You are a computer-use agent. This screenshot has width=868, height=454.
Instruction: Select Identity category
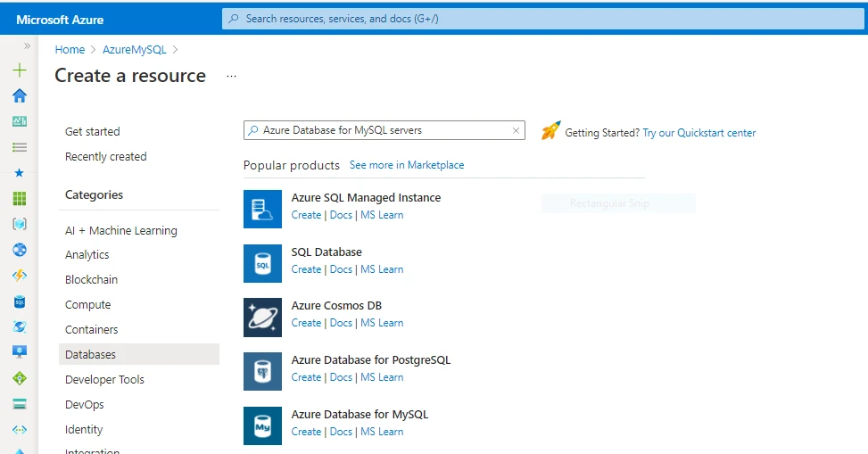pyautogui.click(x=84, y=430)
